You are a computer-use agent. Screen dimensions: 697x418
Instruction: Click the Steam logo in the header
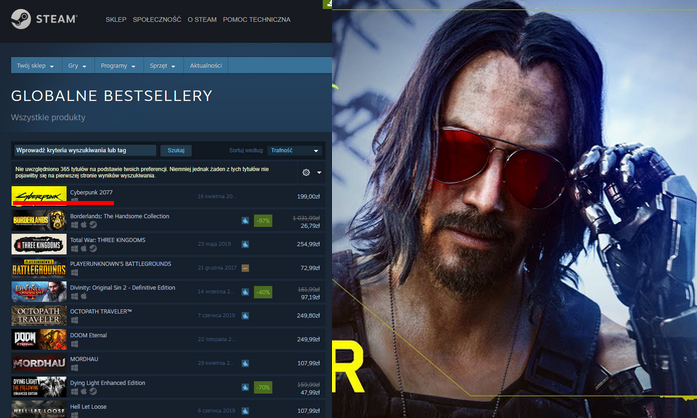coord(44,19)
